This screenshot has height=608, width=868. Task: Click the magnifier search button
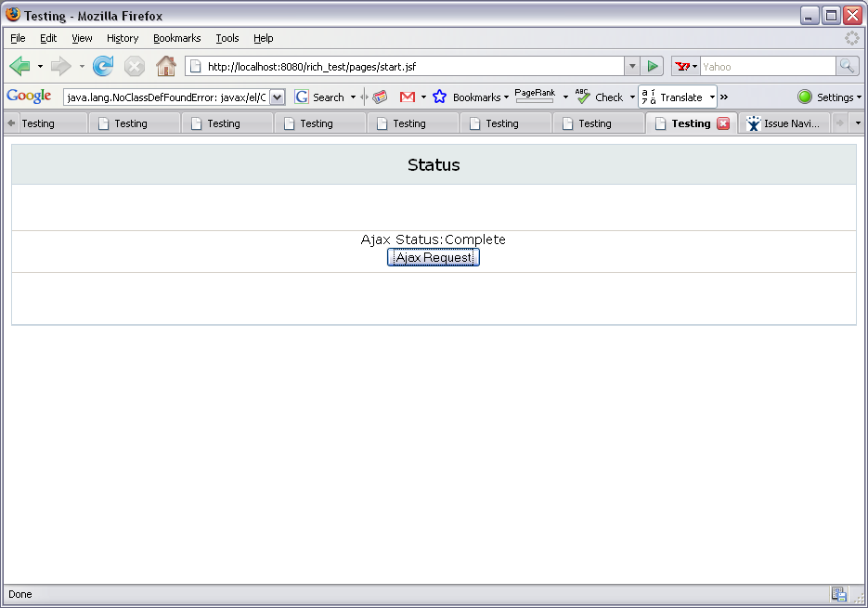(x=847, y=67)
